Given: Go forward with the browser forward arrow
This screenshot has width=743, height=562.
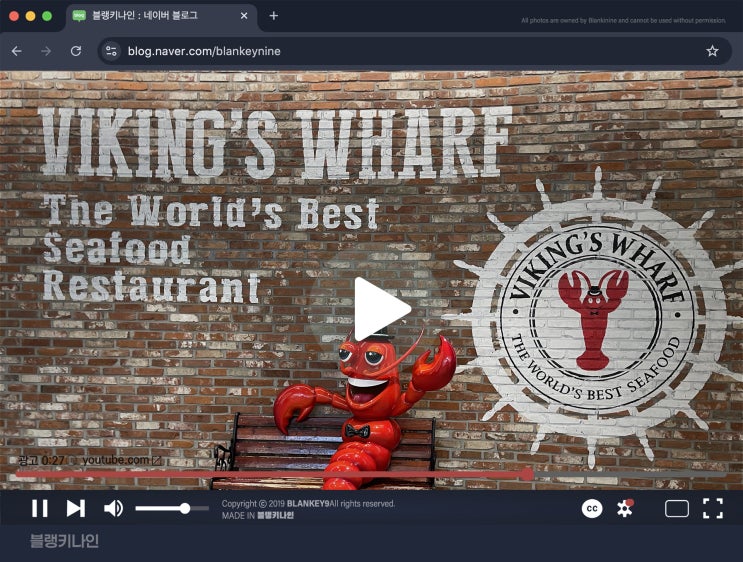Looking at the screenshot, I should pyautogui.click(x=46, y=51).
